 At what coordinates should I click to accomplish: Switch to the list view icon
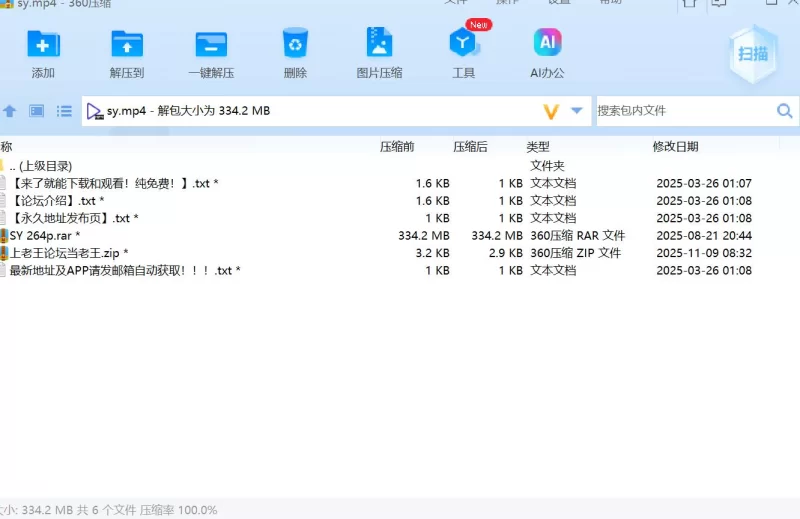[x=64, y=111]
